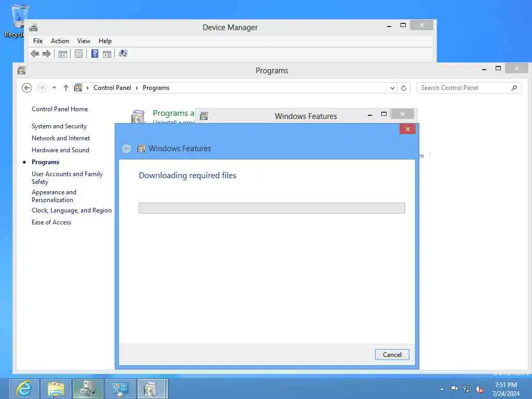The image size is (532, 399).
Task: Open File menu in Device Manager
Action: (x=38, y=41)
